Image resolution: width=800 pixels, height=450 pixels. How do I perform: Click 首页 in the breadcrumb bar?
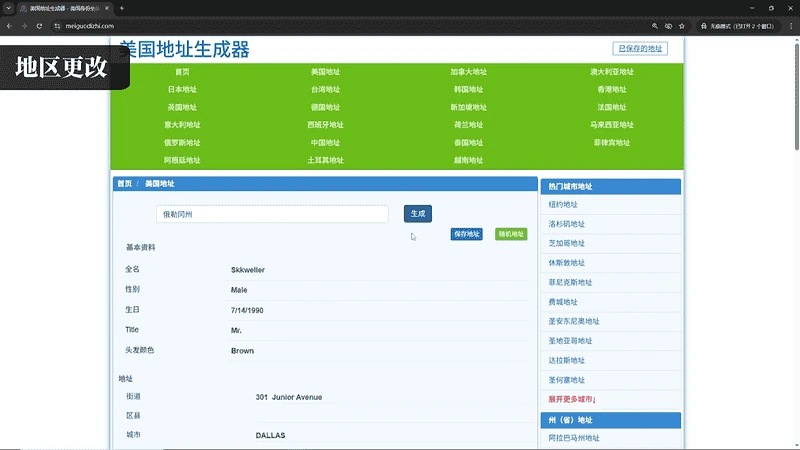(124, 184)
